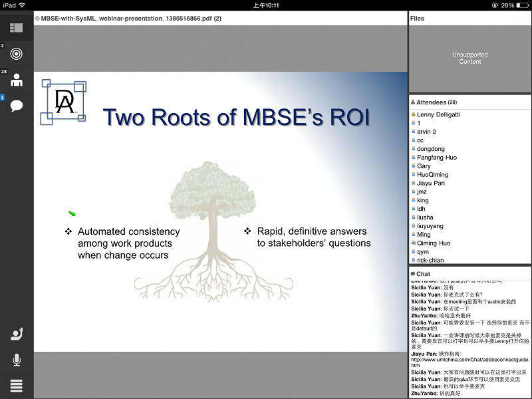The width and height of the screenshot is (532, 399).
Task: Tap chat message mentioning audio in meeting
Action: (464, 302)
